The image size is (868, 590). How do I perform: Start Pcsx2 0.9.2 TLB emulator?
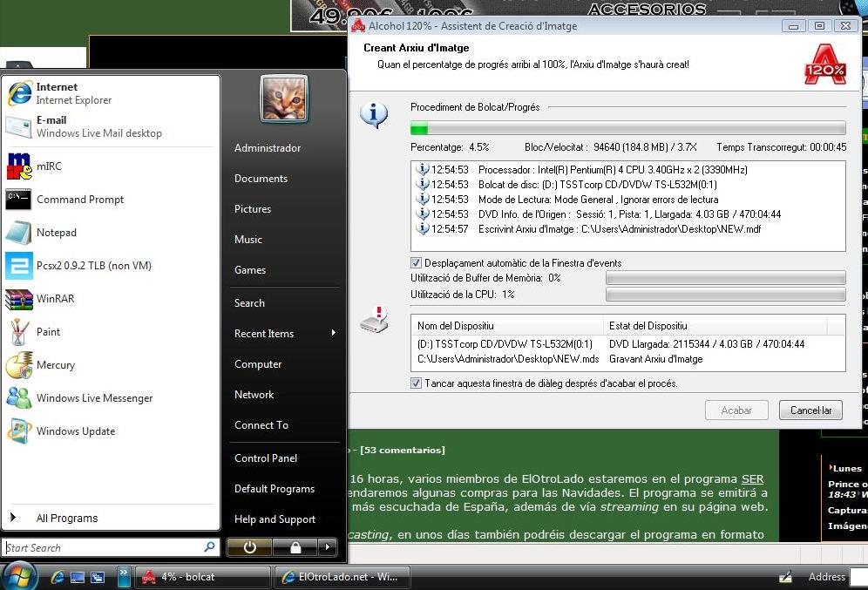(111, 266)
